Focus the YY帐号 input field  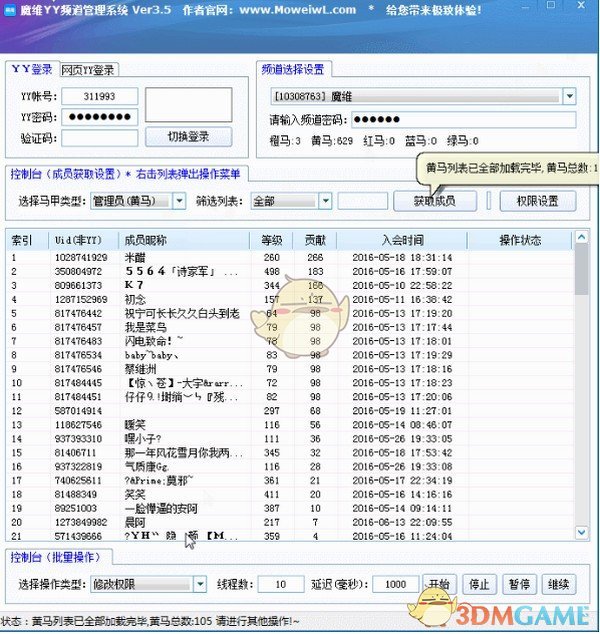click(x=99, y=96)
